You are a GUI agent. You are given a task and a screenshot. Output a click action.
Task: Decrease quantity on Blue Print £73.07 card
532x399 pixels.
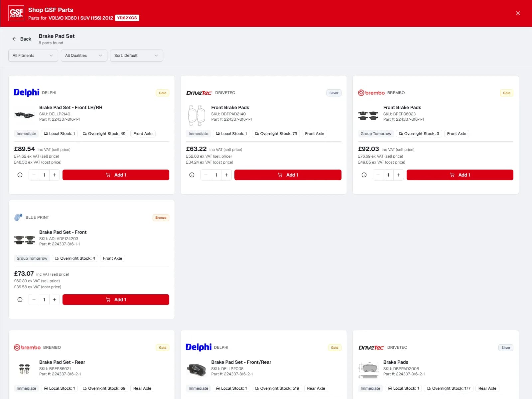pyautogui.click(x=34, y=300)
